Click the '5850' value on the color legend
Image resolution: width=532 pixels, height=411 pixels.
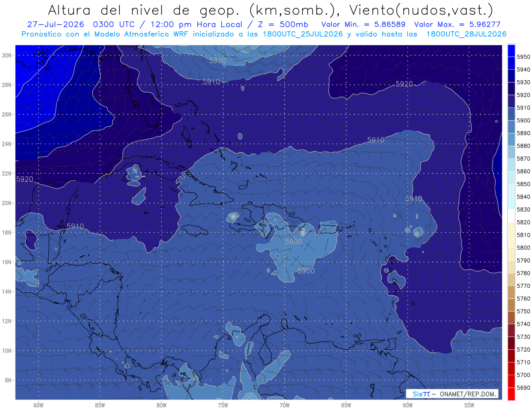point(524,184)
